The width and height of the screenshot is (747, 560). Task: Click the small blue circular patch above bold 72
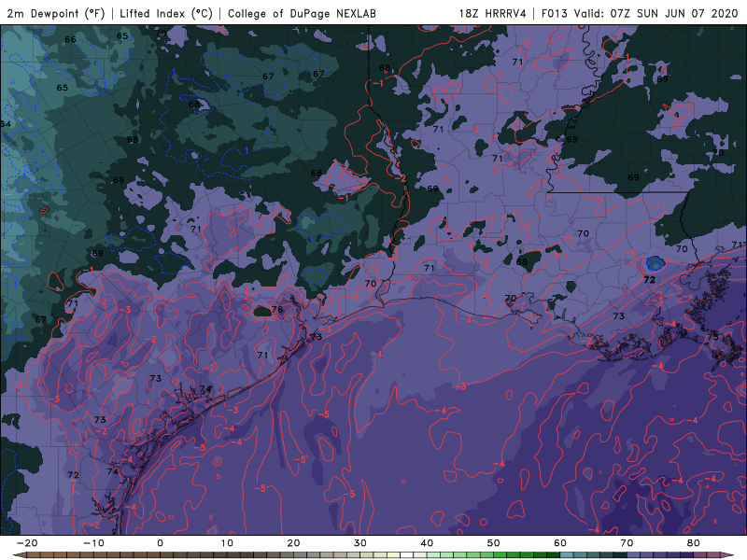click(x=655, y=263)
